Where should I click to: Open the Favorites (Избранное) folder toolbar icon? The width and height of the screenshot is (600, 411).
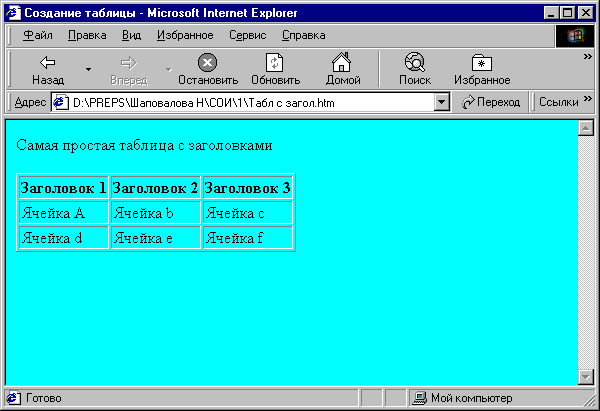click(482, 62)
